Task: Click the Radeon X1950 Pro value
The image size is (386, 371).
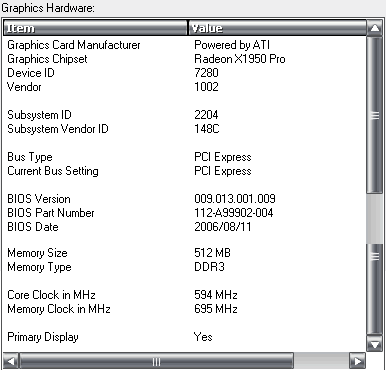Action: (240, 59)
